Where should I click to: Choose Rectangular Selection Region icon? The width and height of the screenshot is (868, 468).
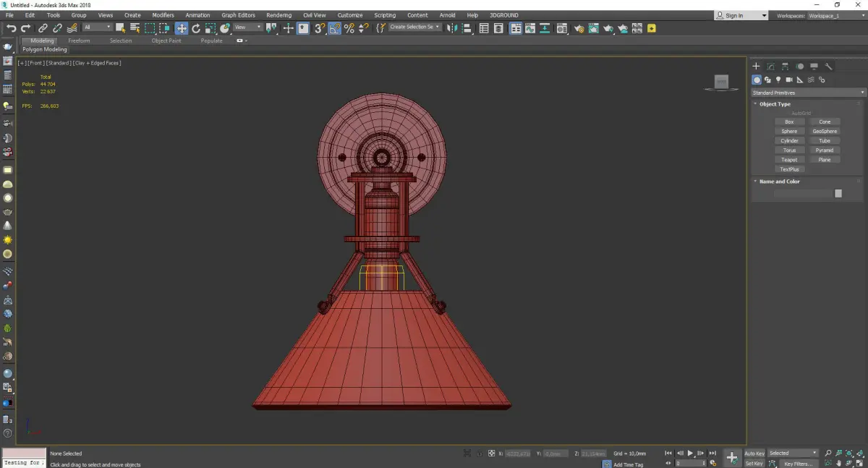click(x=150, y=28)
